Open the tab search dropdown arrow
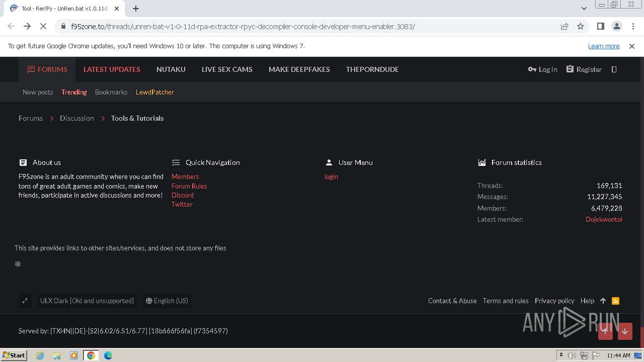 tap(584, 9)
